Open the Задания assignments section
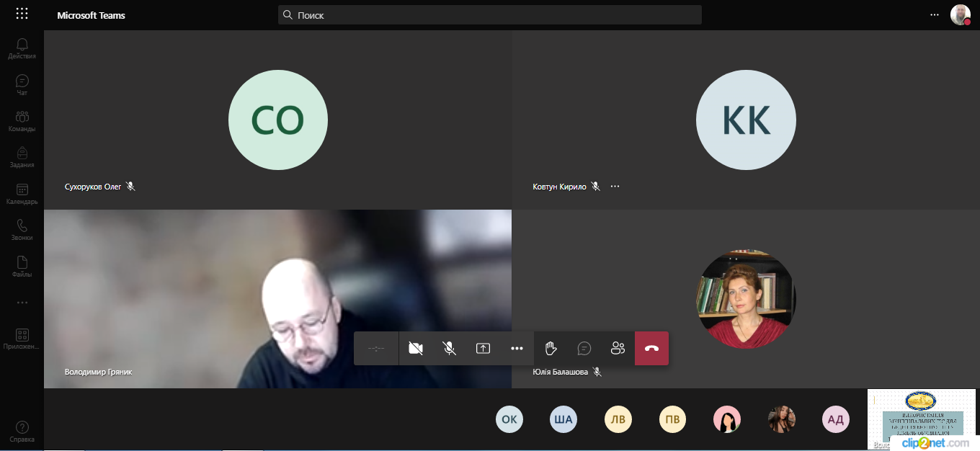980x451 pixels. [x=22, y=157]
